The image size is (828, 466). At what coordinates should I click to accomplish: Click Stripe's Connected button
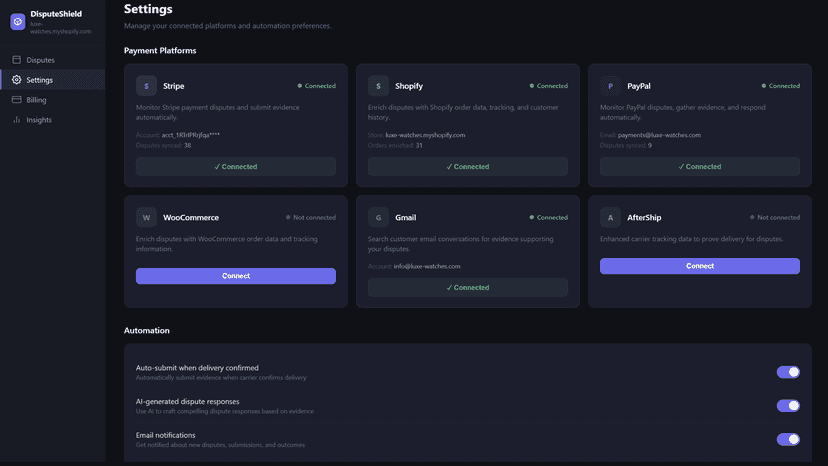coord(236,166)
